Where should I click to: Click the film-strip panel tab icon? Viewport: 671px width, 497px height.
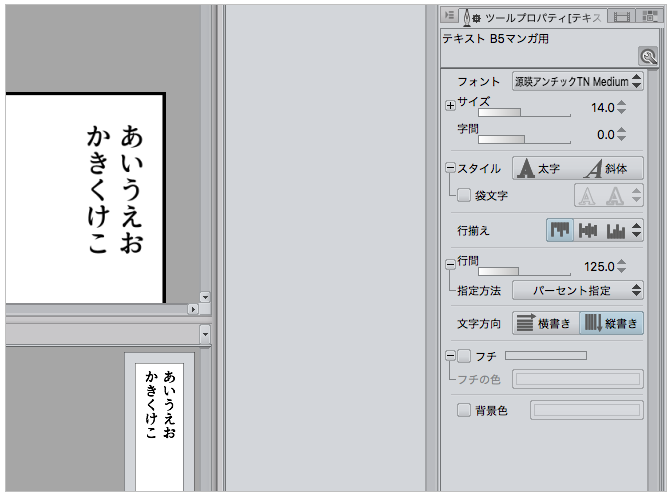(x=621, y=17)
